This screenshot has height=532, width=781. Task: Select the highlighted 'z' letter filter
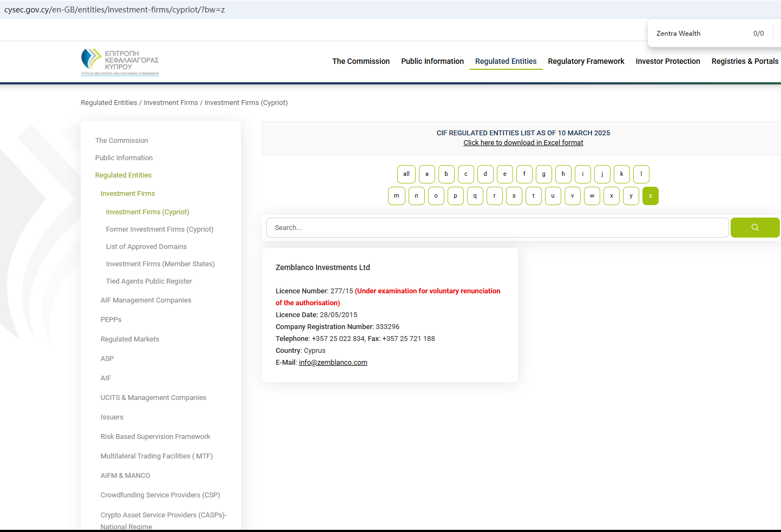pyautogui.click(x=650, y=196)
